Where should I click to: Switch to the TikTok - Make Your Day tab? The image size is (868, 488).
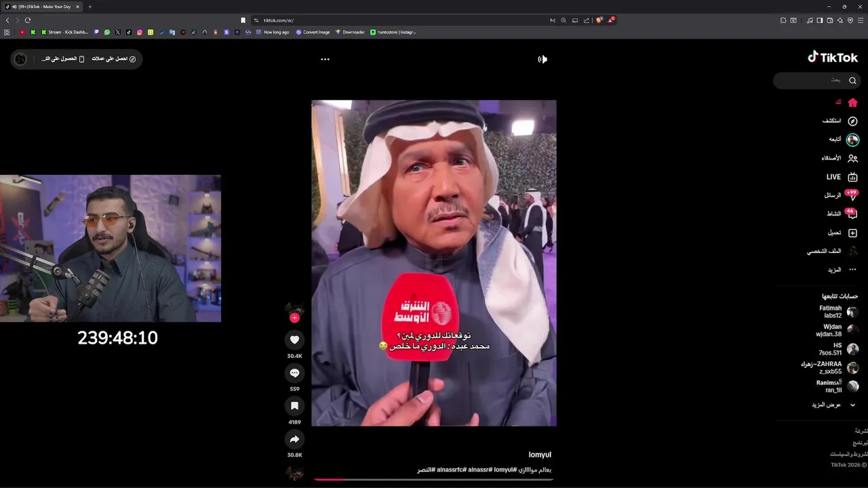[x=42, y=7]
